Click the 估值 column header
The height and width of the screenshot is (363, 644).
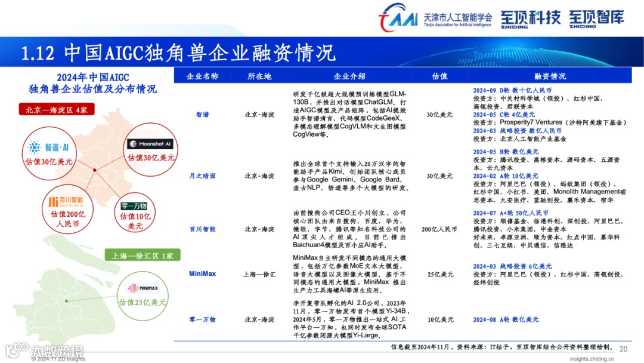[x=439, y=76]
